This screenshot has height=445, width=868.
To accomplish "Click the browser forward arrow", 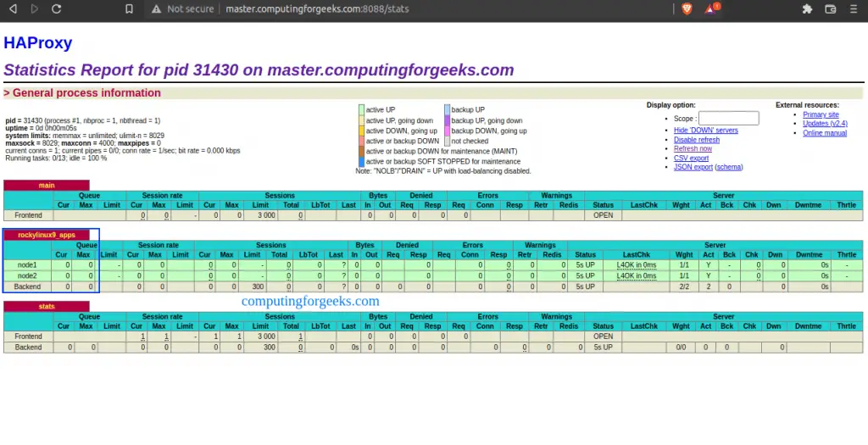I will pos(34,8).
